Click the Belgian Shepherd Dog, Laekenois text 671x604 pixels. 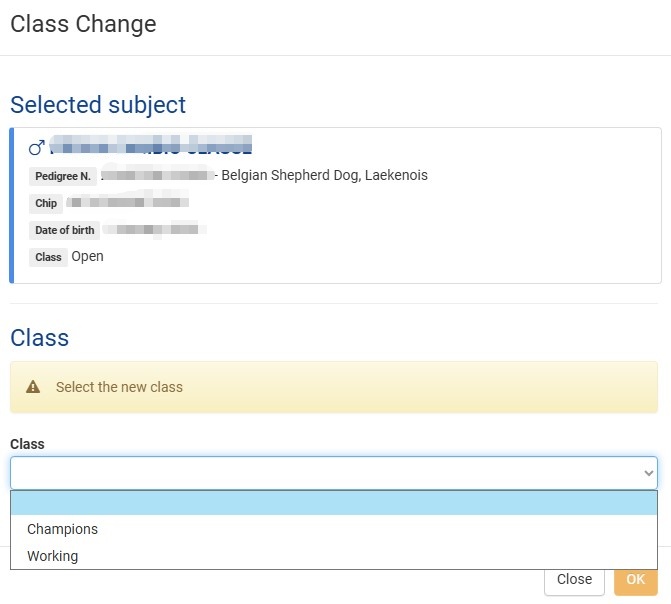click(x=324, y=175)
